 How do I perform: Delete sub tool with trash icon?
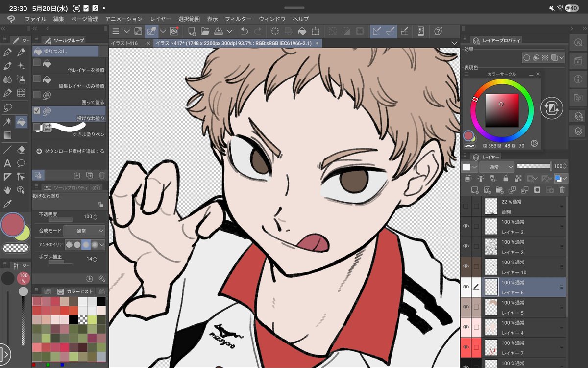[102, 175]
